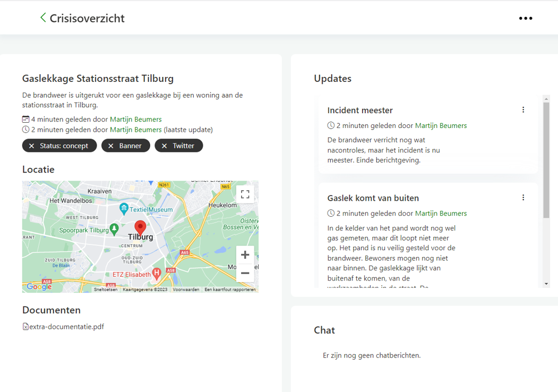This screenshot has width=558, height=392.
Task: Click the TextielMuseum map marker
Action: click(124, 208)
